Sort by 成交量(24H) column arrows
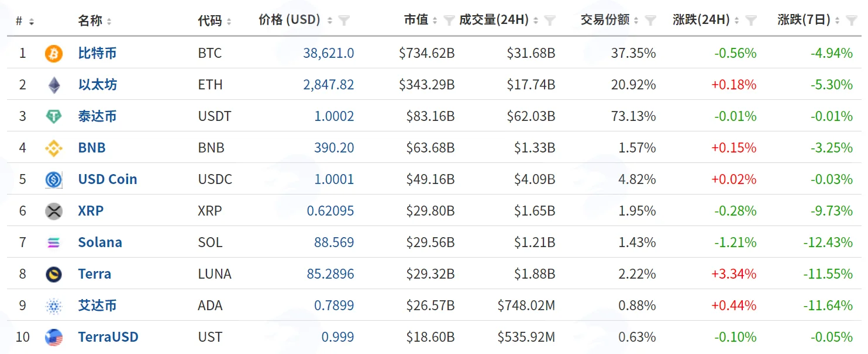Image resolution: width=868 pixels, height=354 pixels. 535,21
